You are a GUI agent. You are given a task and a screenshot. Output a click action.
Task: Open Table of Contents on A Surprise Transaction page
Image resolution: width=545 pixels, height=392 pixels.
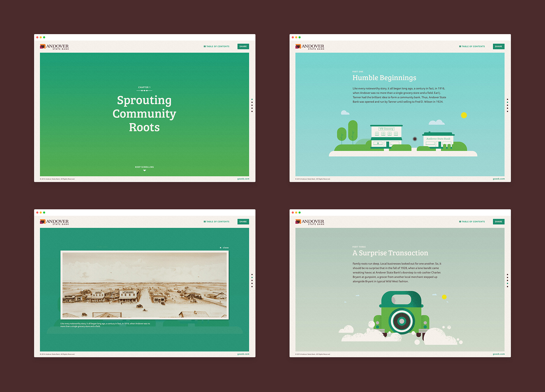coord(472,222)
